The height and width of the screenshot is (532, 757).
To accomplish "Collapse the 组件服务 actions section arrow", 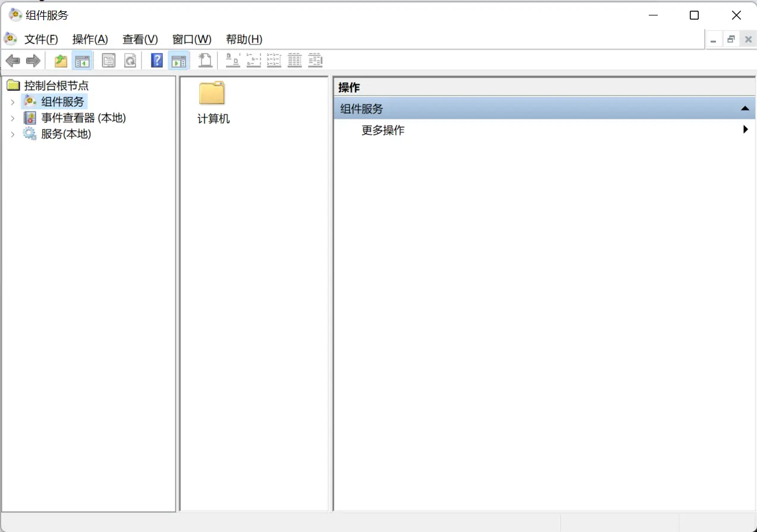I will coord(745,109).
